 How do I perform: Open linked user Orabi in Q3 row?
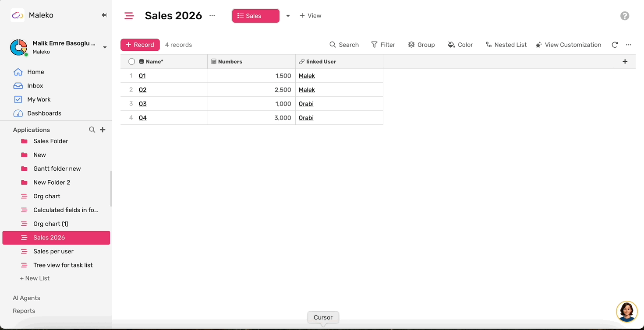tap(306, 104)
